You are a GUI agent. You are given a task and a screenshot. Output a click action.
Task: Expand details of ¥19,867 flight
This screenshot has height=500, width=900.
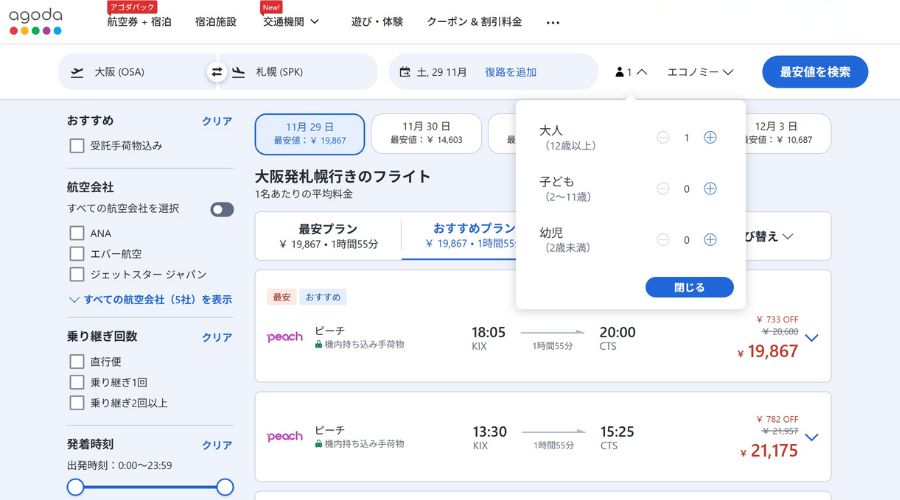tap(812, 338)
